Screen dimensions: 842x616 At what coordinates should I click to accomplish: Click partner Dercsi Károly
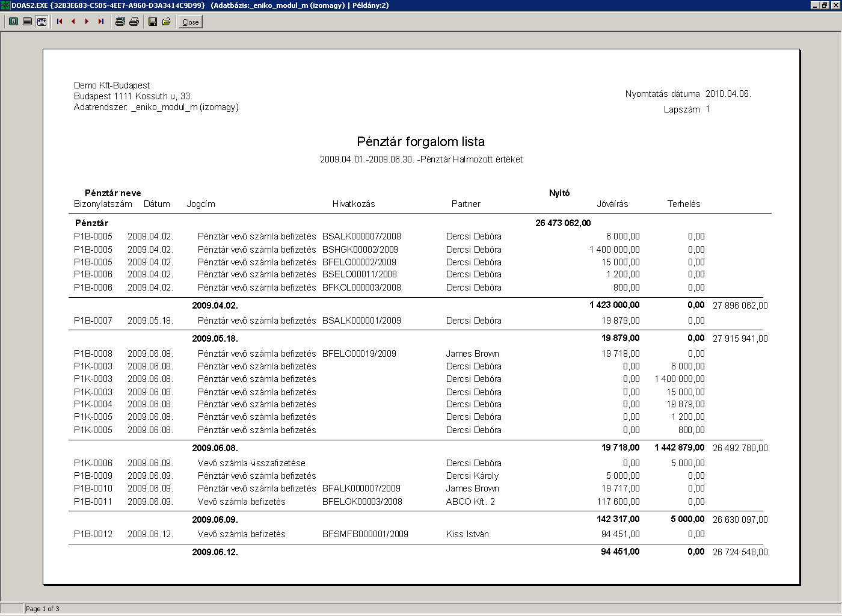pos(473,476)
